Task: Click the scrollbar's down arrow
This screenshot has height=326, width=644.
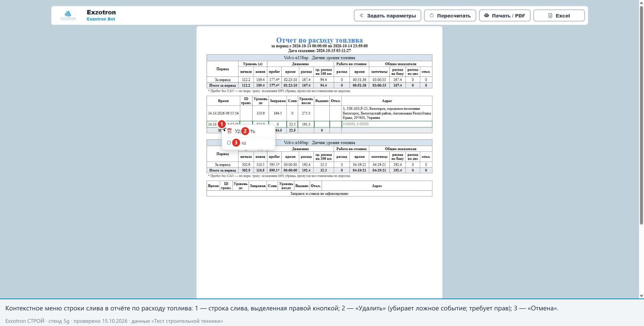Action: [x=642, y=296]
